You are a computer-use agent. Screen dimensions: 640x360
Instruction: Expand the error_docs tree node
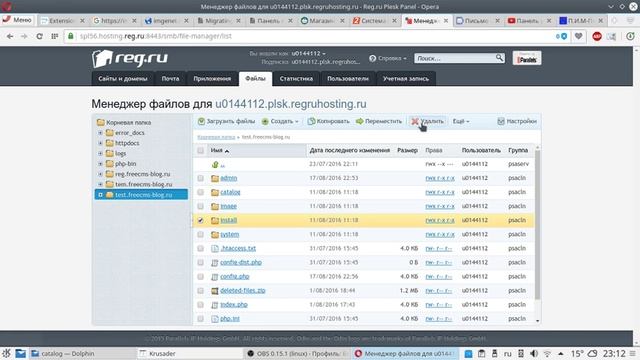[100, 133]
